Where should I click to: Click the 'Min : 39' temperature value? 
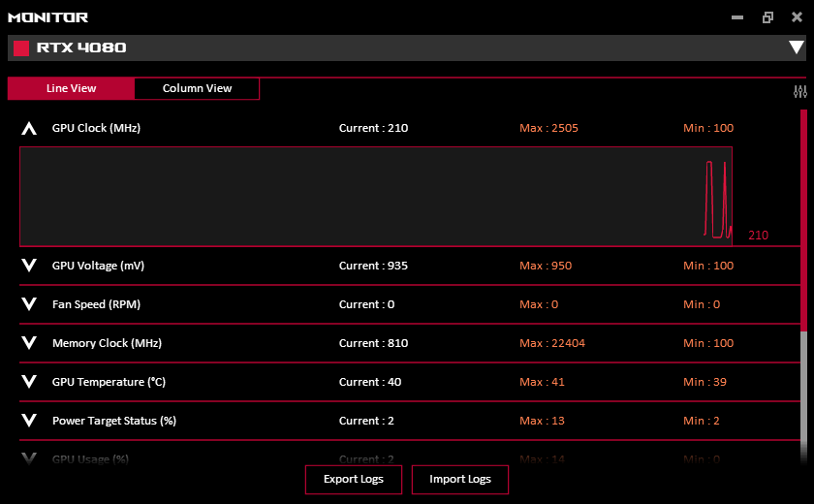point(705,382)
